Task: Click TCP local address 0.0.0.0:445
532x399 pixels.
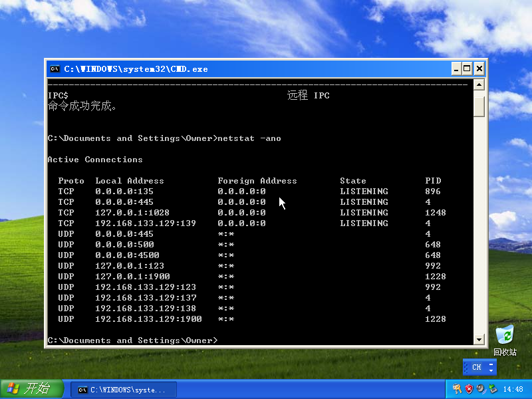Action: 124,202
